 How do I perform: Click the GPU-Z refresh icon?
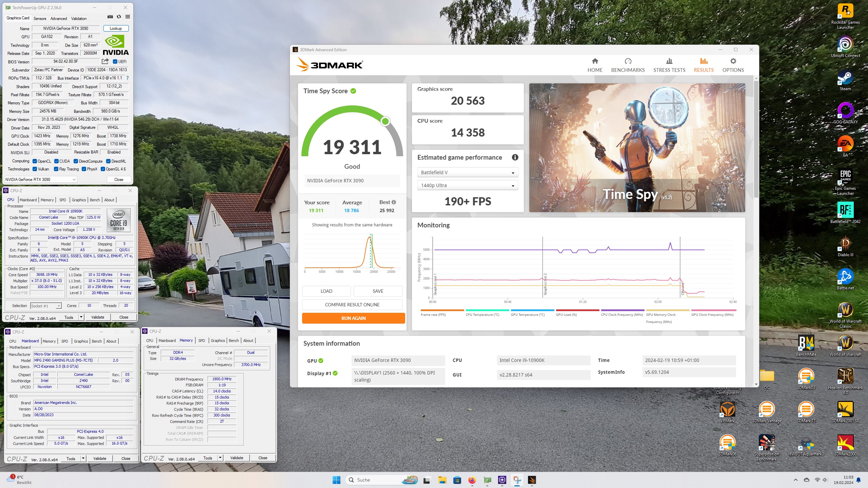[119, 17]
